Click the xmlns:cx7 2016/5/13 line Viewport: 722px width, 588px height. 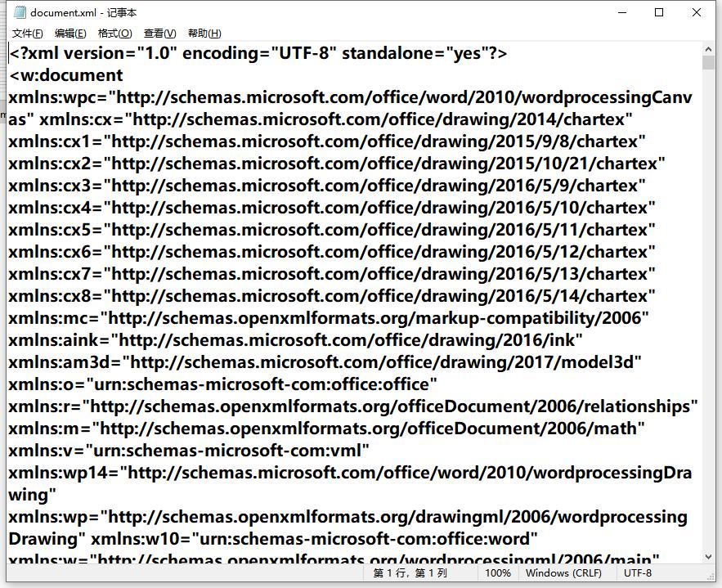click(x=331, y=274)
